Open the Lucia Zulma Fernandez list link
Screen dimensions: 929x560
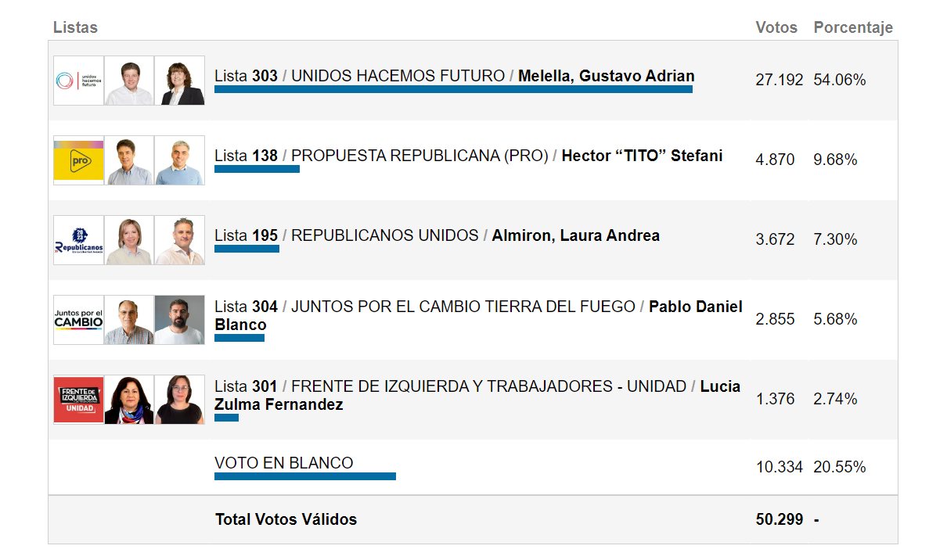point(477,396)
